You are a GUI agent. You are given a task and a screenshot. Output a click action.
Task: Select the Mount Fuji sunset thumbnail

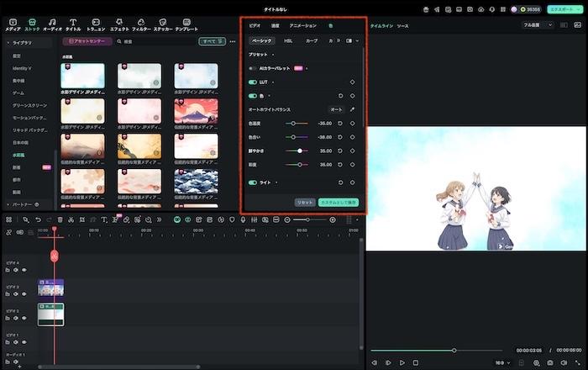[196, 112]
